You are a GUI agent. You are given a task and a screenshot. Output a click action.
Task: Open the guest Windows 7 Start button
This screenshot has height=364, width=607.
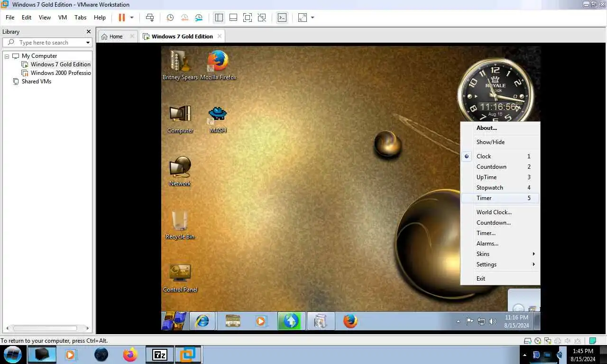(x=175, y=321)
